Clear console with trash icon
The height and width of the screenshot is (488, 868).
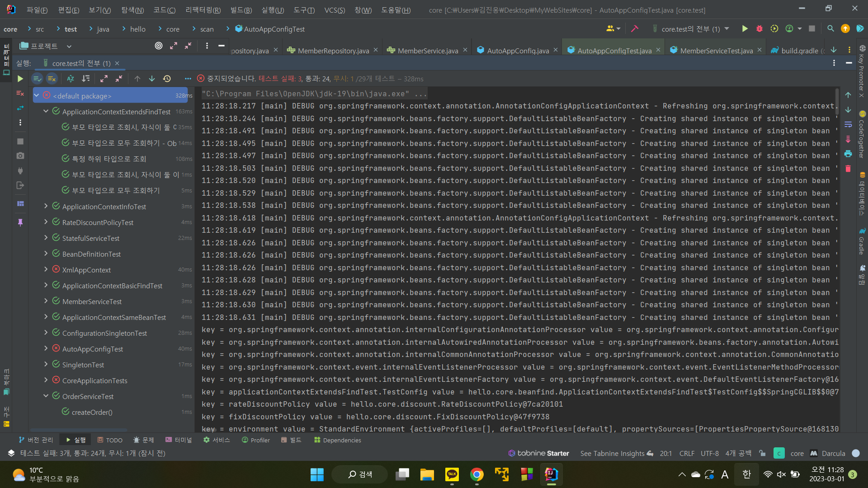tap(848, 169)
